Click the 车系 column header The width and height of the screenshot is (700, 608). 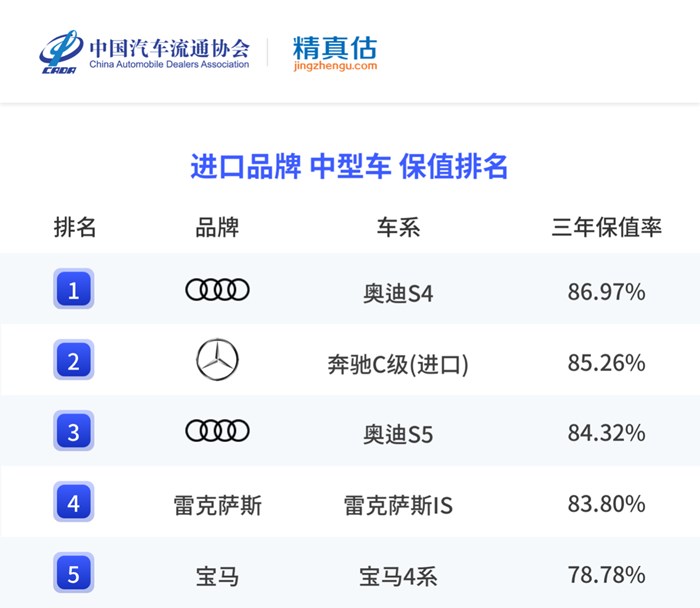pyautogui.click(x=398, y=227)
